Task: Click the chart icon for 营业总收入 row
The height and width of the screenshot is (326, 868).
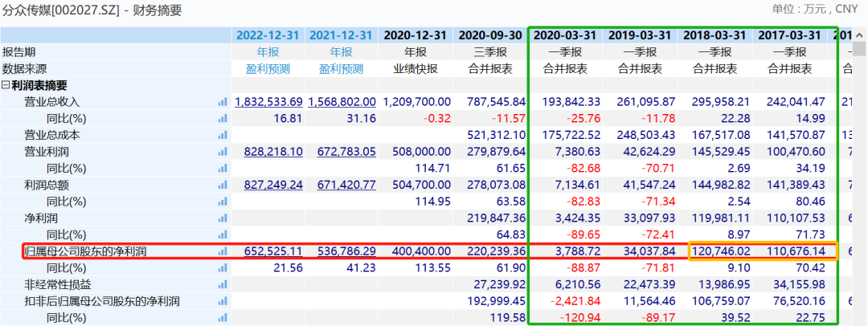Action: (x=223, y=102)
